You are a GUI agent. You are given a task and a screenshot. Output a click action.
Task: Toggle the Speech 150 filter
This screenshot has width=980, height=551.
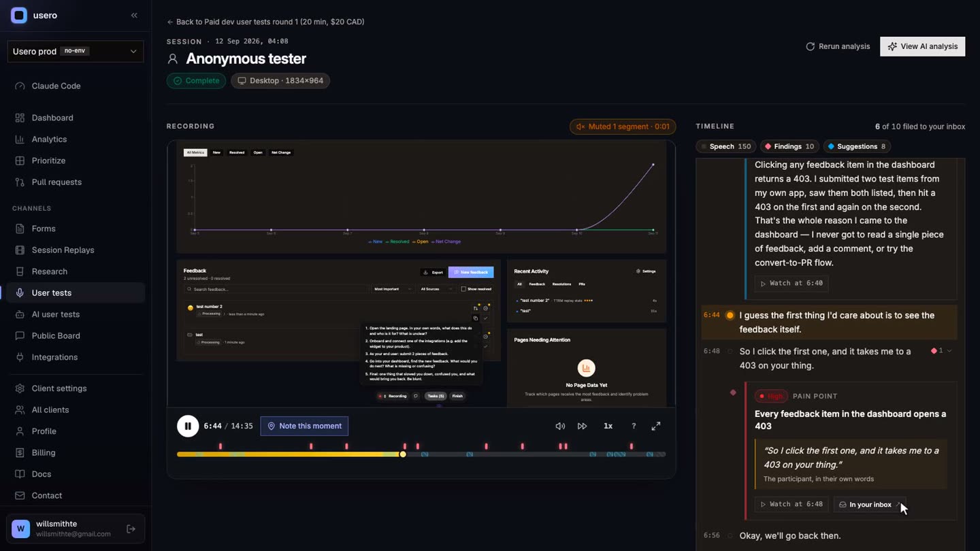click(x=726, y=146)
